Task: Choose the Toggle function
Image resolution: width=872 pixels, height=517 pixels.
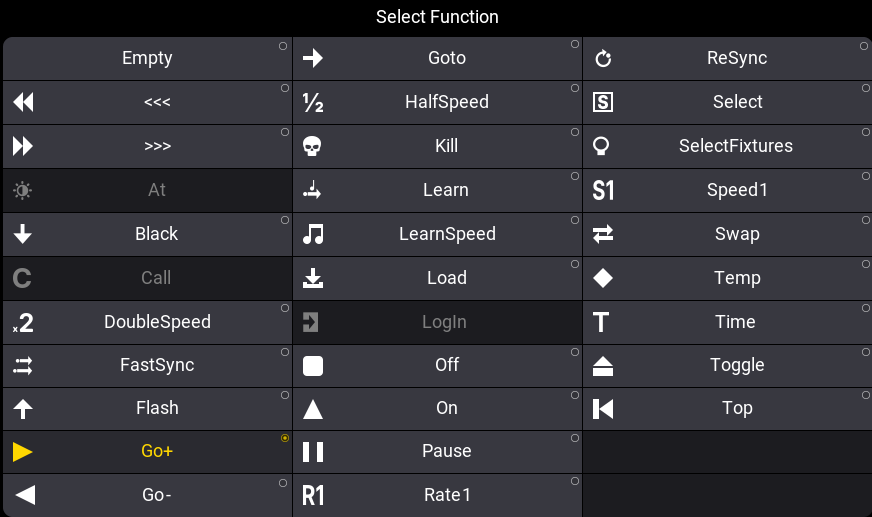Action: [x=737, y=365]
